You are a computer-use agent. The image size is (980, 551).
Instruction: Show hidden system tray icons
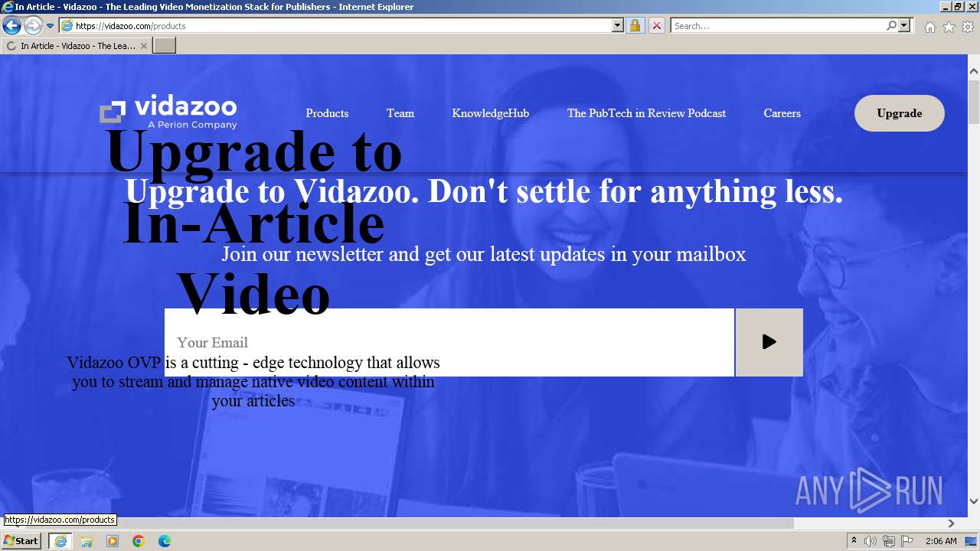tap(854, 541)
